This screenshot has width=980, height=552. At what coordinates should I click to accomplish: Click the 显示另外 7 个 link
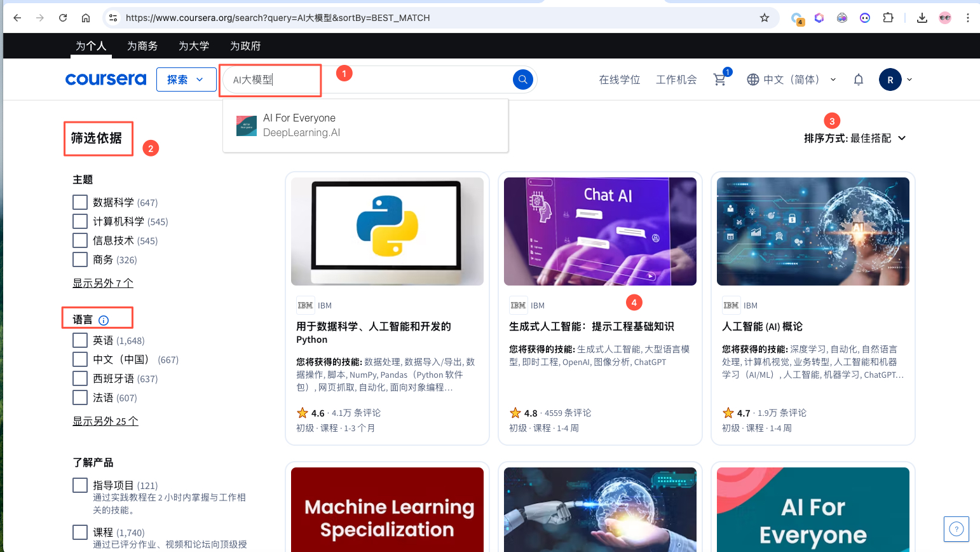102,282
